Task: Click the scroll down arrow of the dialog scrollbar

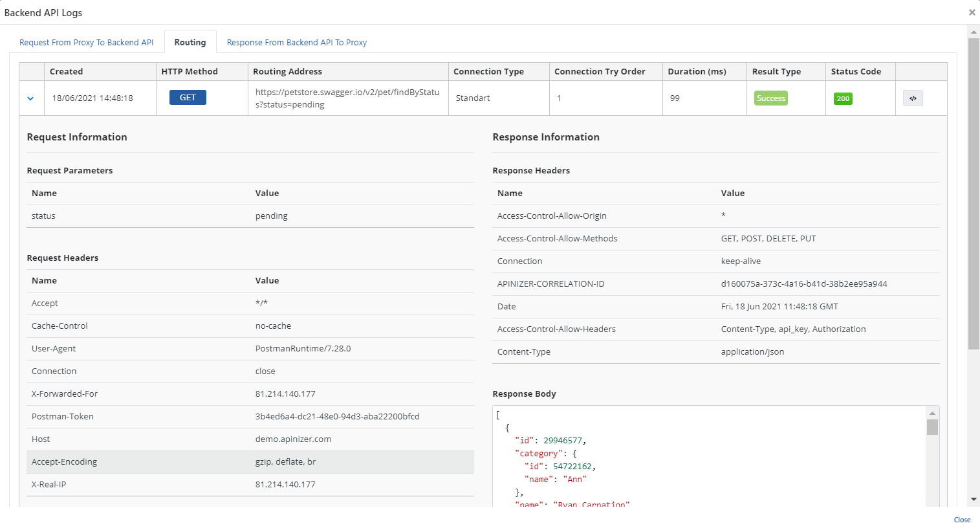Action: pyautogui.click(x=974, y=500)
